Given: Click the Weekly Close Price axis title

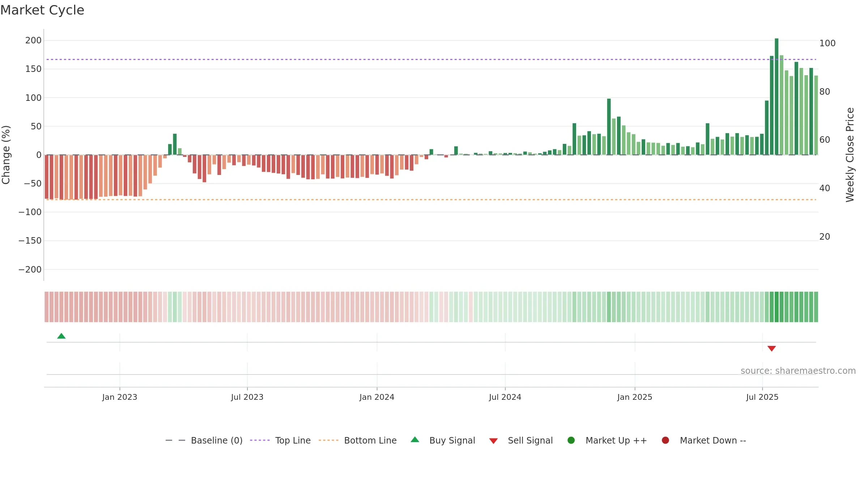Looking at the screenshot, I should click(850, 155).
